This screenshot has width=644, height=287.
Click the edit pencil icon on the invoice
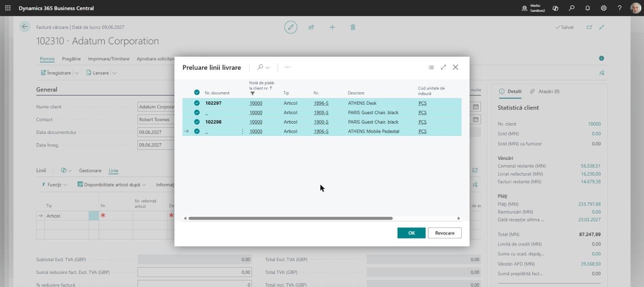point(291,27)
